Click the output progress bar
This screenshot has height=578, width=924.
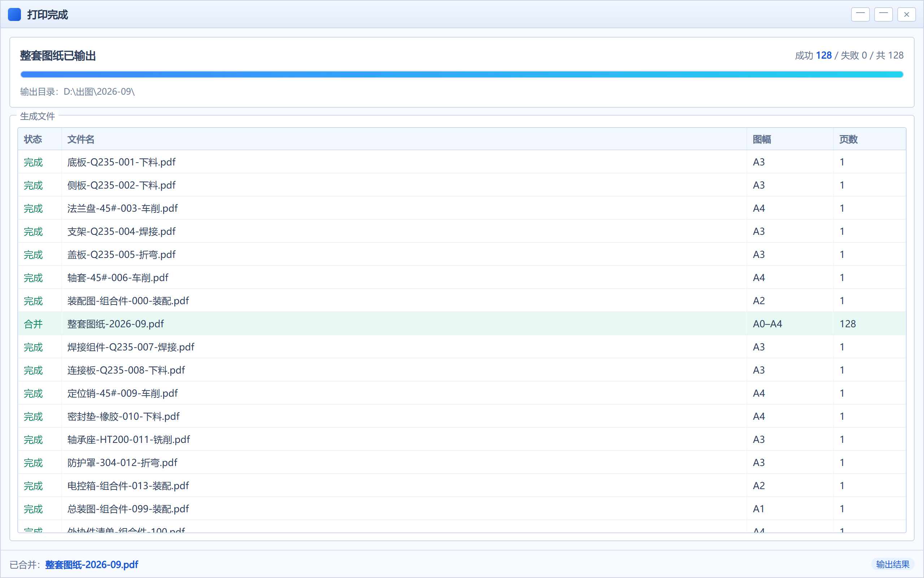[462, 74]
